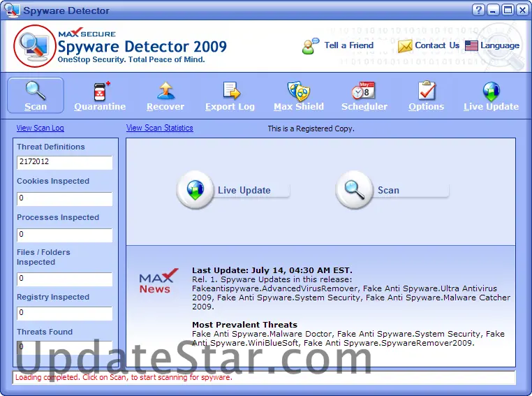This screenshot has height=396, width=532.
Task: Select the Export Log toolbar label
Action: (x=230, y=107)
